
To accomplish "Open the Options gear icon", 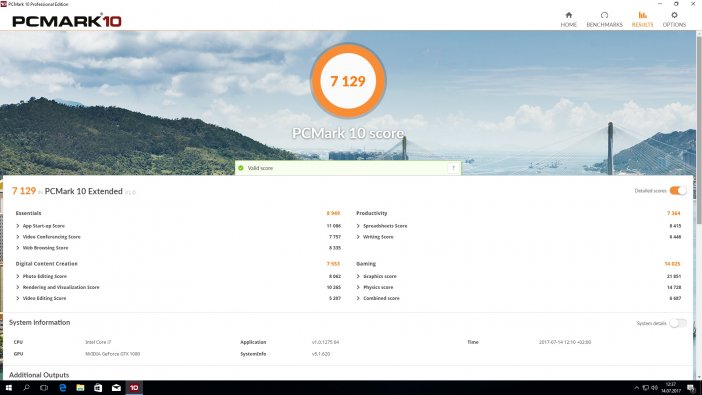I will click(674, 15).
